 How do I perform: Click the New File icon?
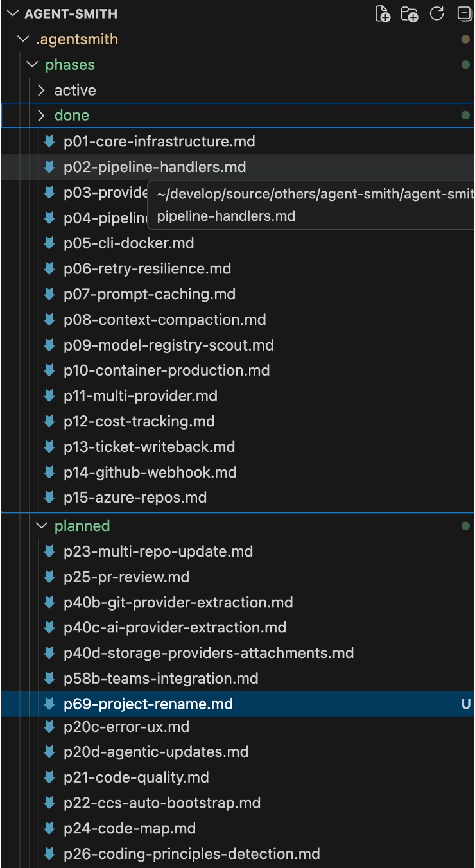click(x=383, y=13)
